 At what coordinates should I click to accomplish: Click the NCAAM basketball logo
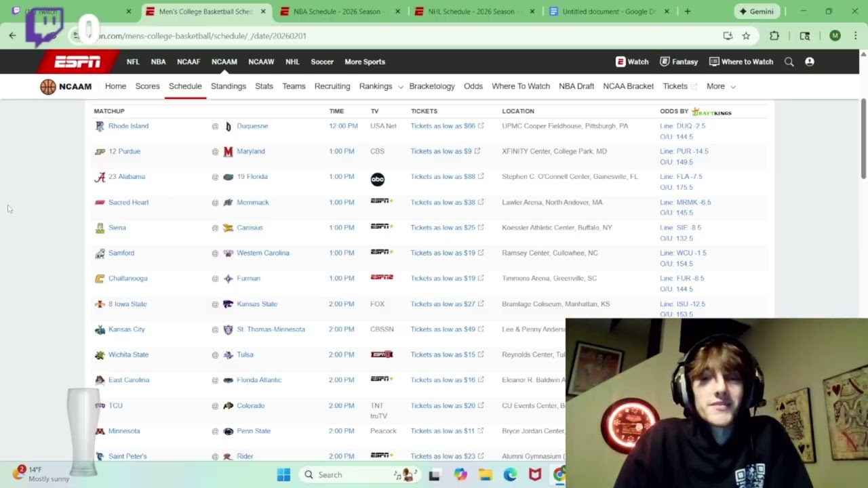click(x=47, y=87)
